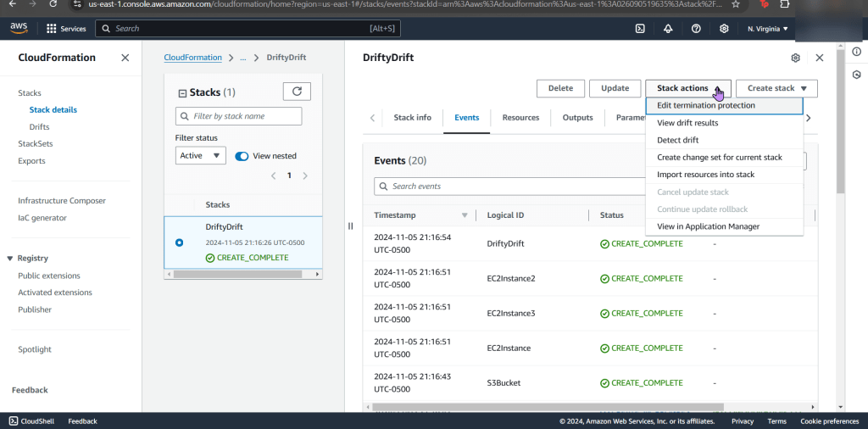This screenshot has height=429, width=868.
Task: Refresh the Stacks list
Action: tap(296, 92)
